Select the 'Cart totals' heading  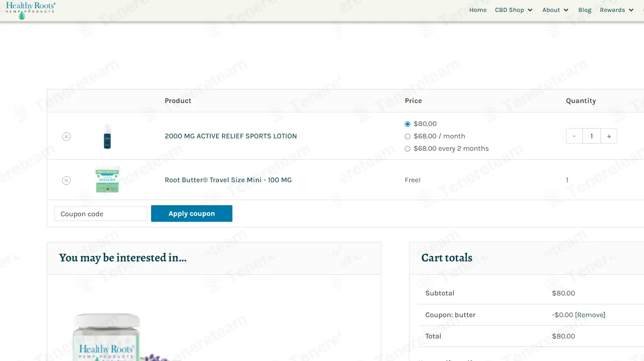[447, 258]
